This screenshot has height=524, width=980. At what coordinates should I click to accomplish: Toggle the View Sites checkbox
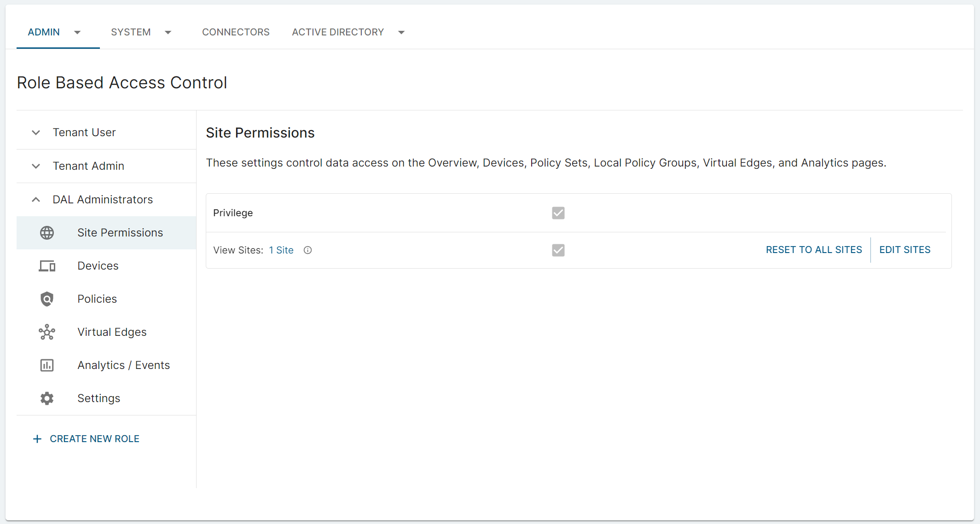[x=558, y=250]
